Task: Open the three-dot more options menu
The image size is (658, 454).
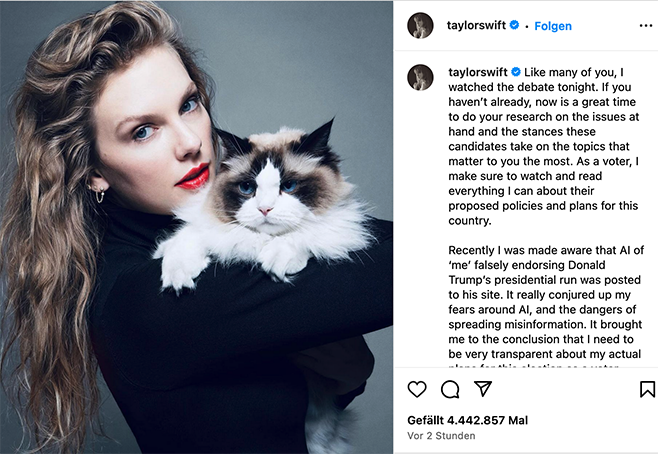Action: coord(645,26)
